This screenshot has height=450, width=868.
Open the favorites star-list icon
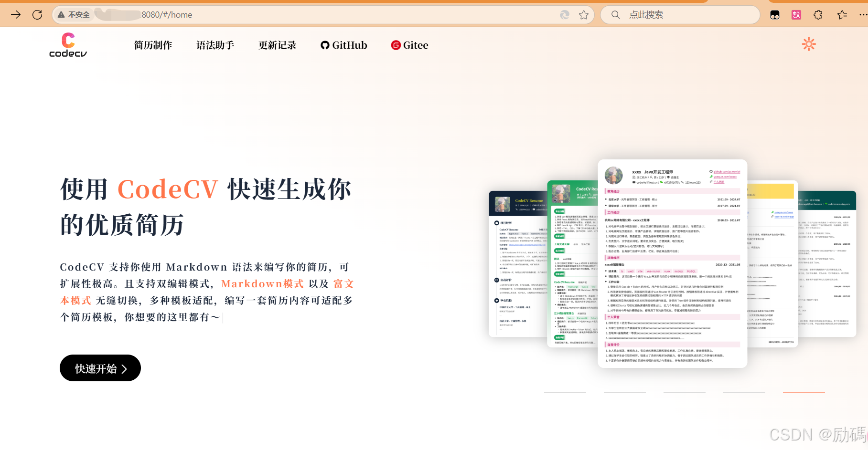point(842,15)
